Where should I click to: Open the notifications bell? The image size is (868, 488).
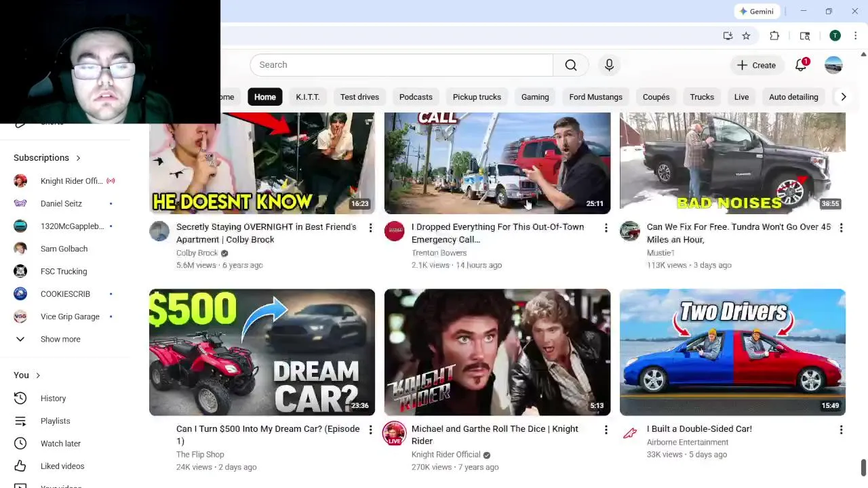click(x=801, y=65)
